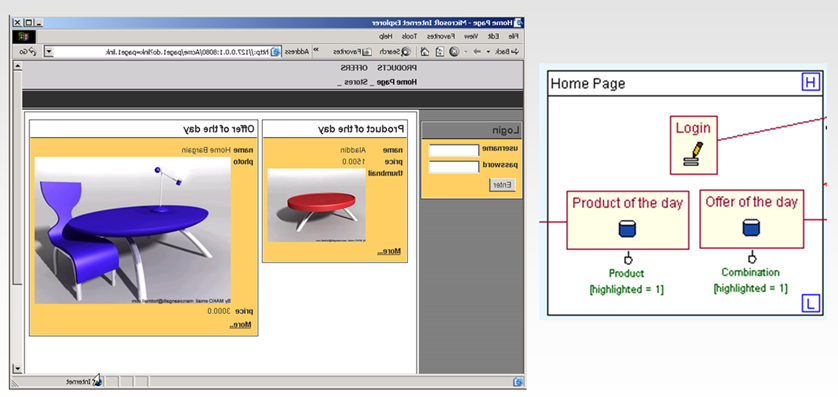This screenshot has height=397, width=838.
Task: Open the View menu
Action: 471,36
